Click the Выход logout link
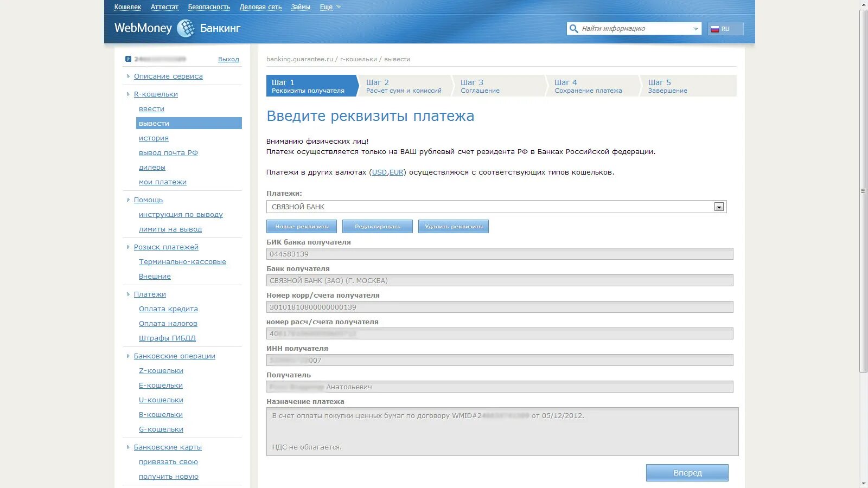The width and height of the screenshot is (868, 488). click(x=228, y=59)
